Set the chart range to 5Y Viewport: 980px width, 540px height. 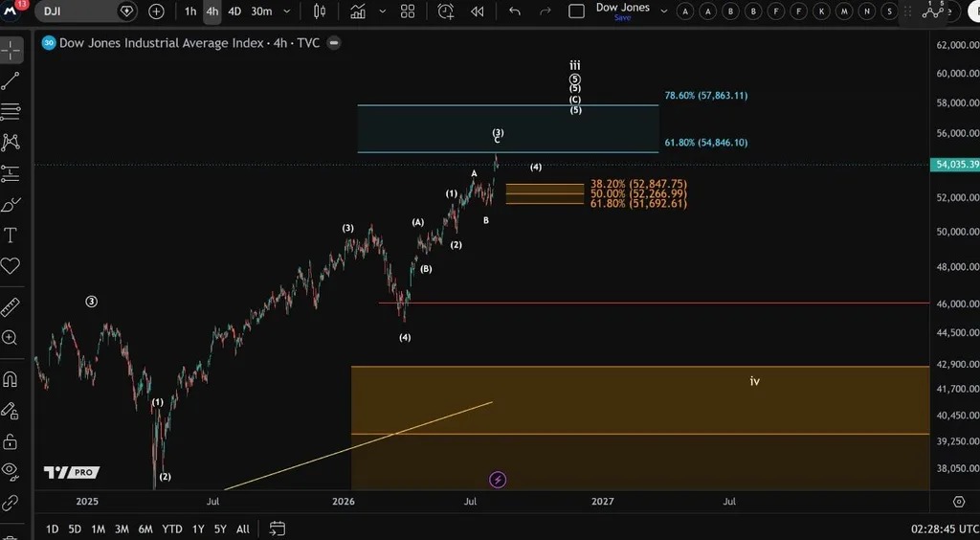point(221,529)
